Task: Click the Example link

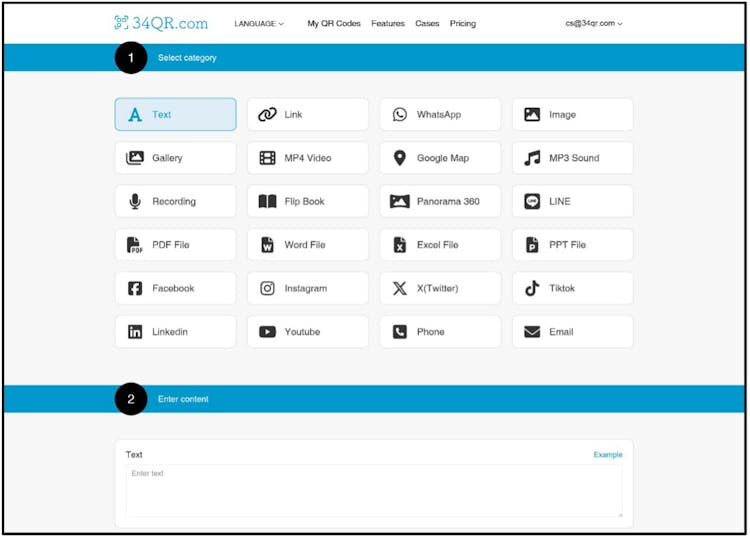Action: (607, 455)
